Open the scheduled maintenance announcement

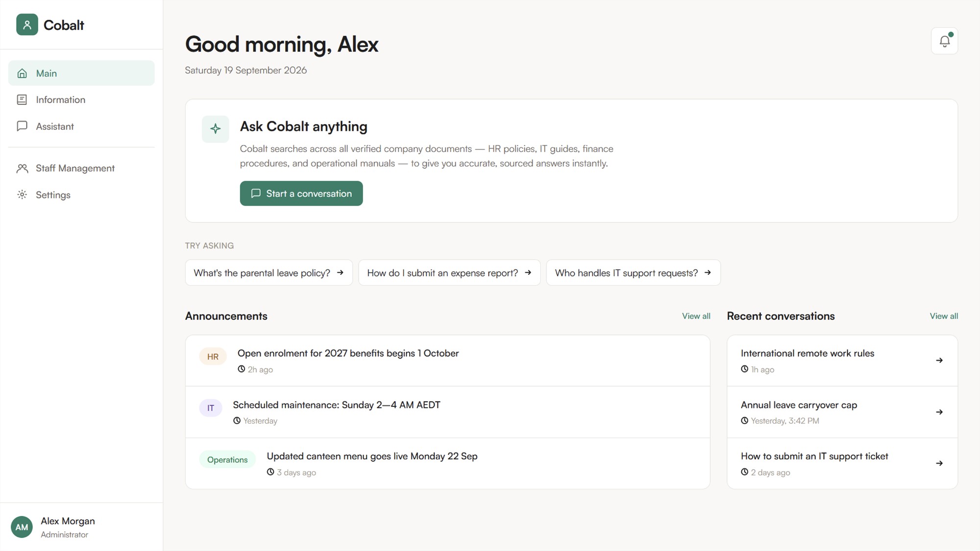coord(447,412)
